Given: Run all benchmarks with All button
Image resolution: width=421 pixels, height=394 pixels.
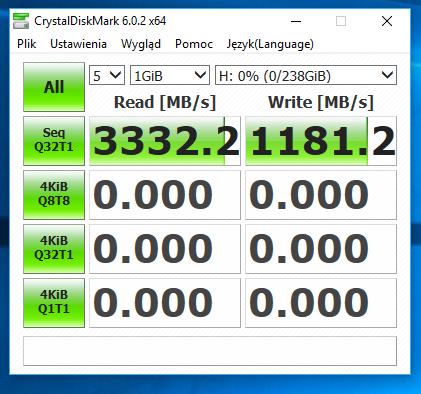Looking at the screenshot, I should pyautogui.click(x=54, y=87).
